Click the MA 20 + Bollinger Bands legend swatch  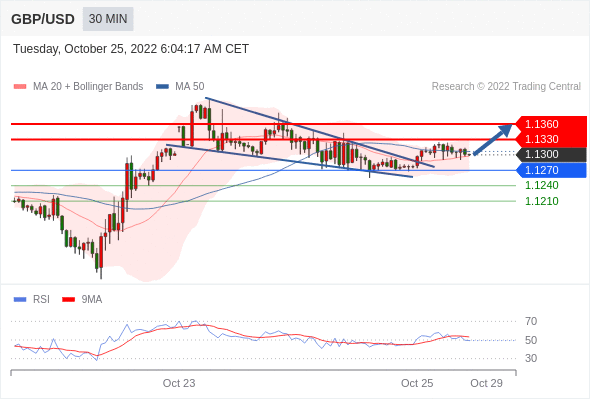[20, 87]
